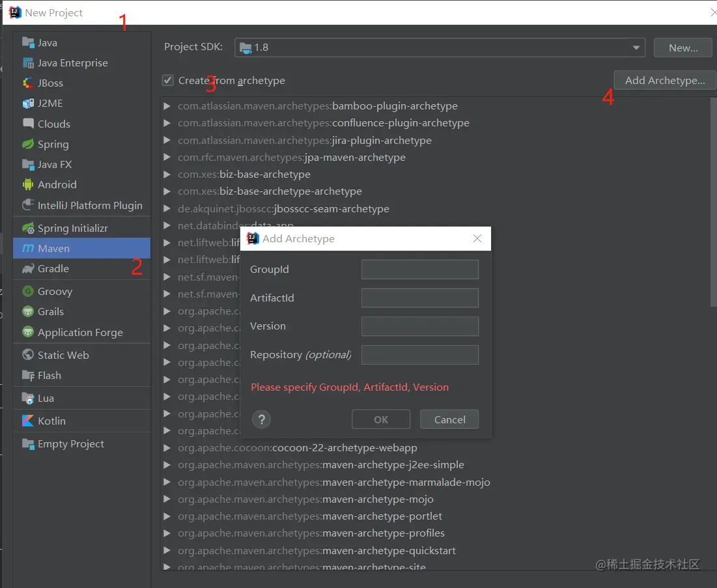Select maven-archetype-profiles row

434,533
